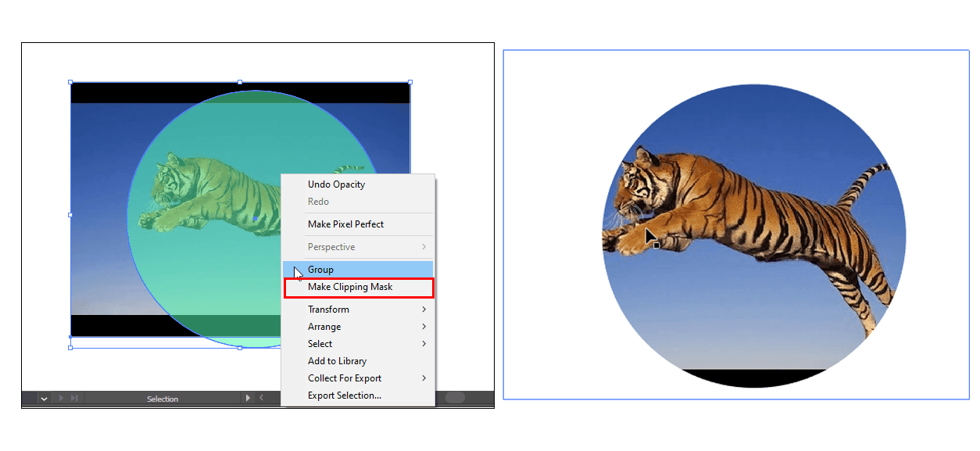Viewport: 980px width, 451px height.
Task: Click the horizontal scrollbar thumb in status bar
Action: [455, 398]
